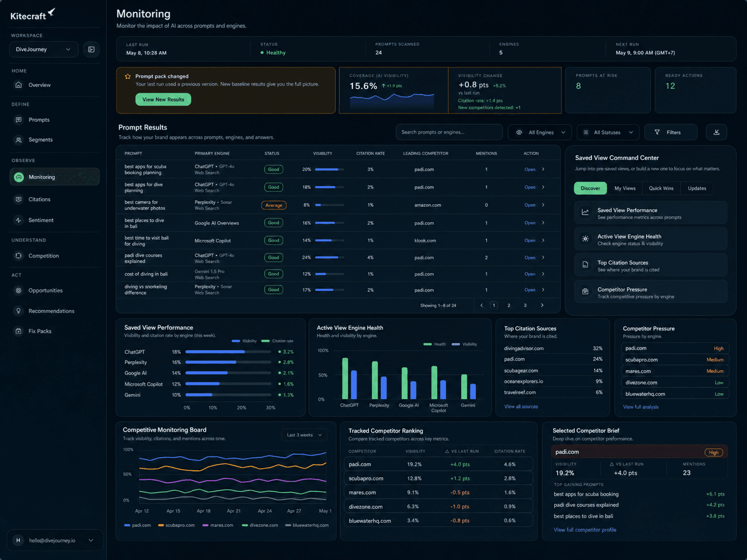Click the Citations sidebar icon
Screen dimensions: 747x560
click(x=19, y=199)
